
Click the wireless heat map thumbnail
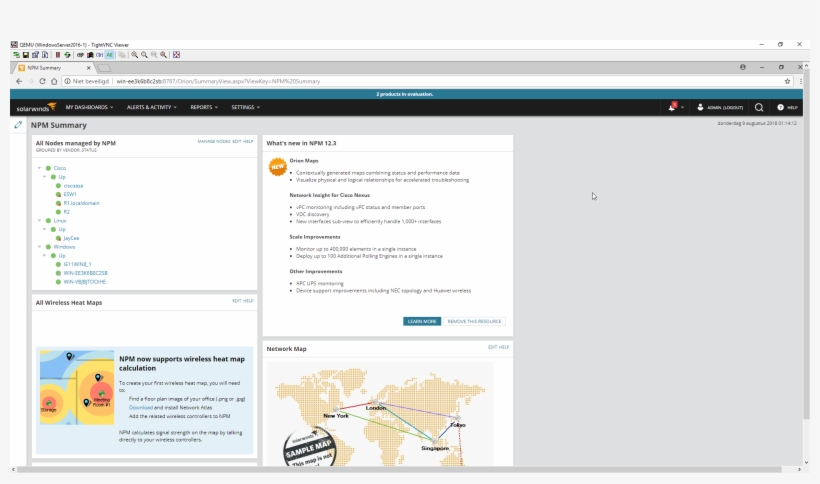[77, 387]
